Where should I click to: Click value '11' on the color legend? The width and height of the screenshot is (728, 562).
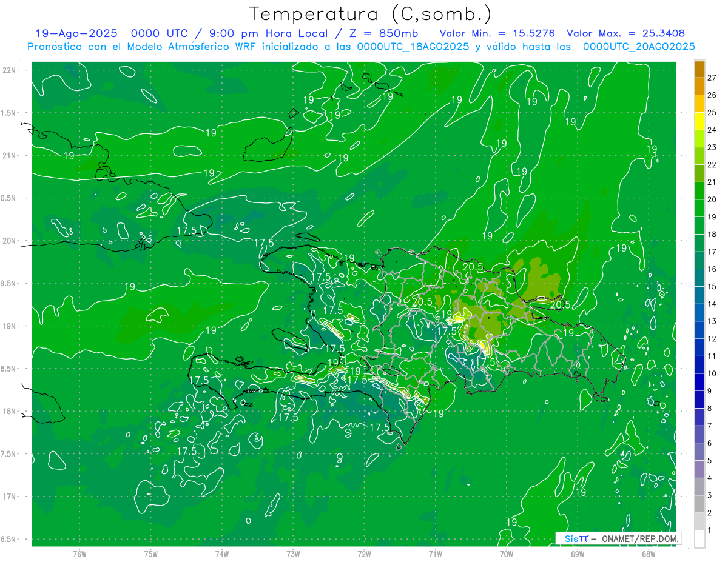point(712,356)
